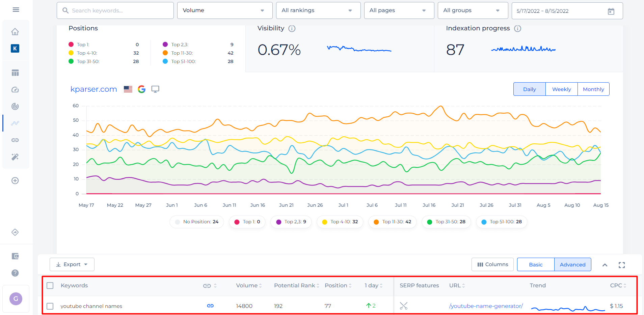Click the link icon for youtube channel names
The height and width of the screenshot is (315, 644).
click(210, 306)
